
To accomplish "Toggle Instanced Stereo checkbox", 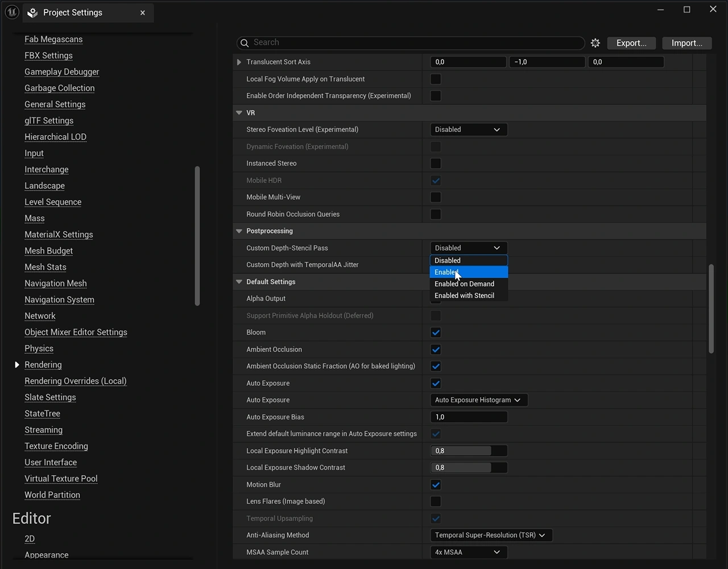I will click(436, 163).
